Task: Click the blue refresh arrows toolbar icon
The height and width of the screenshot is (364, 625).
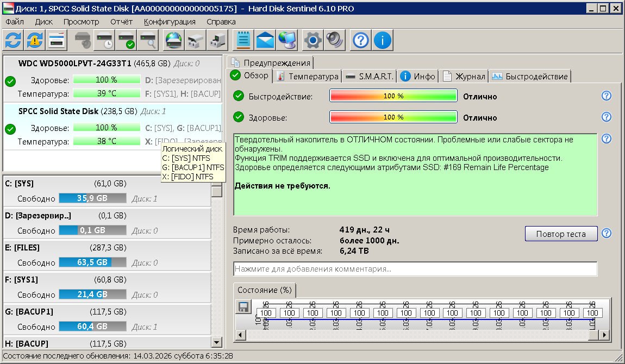Action: tap(13, 41)
